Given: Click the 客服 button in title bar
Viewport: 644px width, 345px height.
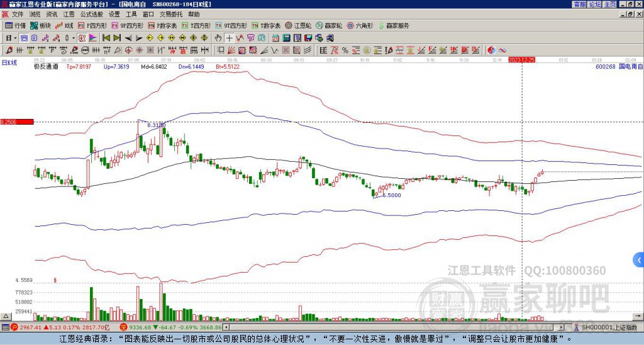Looking at the screenshot, I should click(579, 4).
